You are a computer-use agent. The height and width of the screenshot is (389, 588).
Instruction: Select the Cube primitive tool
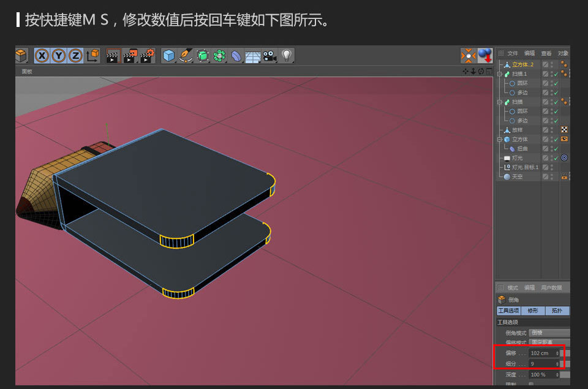coord(170,56)
